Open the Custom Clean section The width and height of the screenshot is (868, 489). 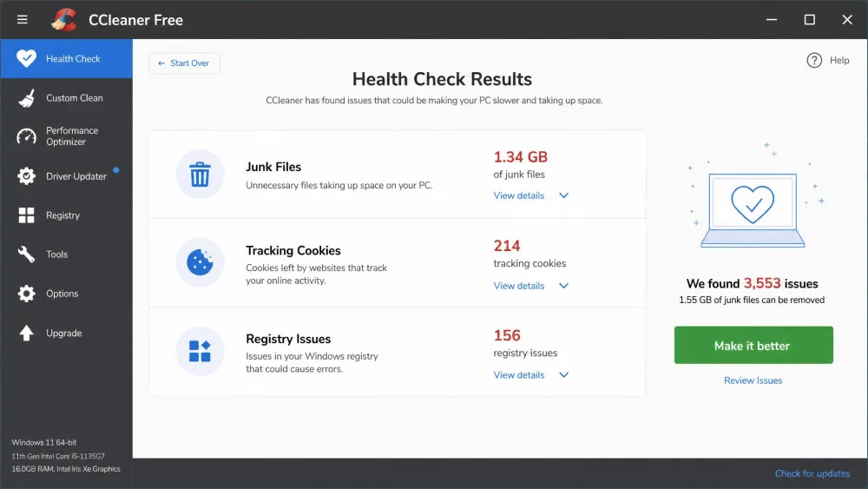click(67, 98)
